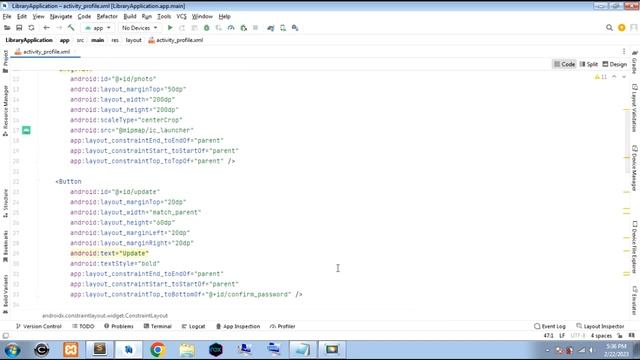The image size is (640, 360).
Task: Click the gutter image icon on line 17
Action: pos(27,130)
